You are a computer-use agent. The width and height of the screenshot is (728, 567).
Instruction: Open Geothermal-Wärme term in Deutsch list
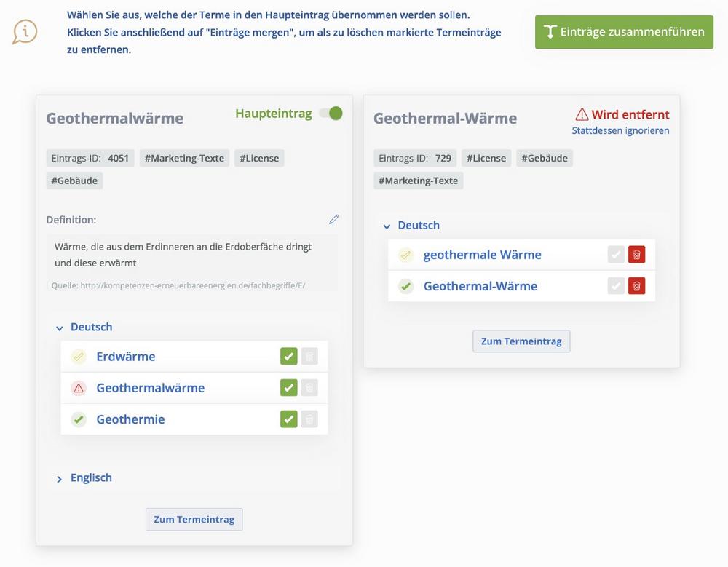pyautogui.click(x=480, y=286)
